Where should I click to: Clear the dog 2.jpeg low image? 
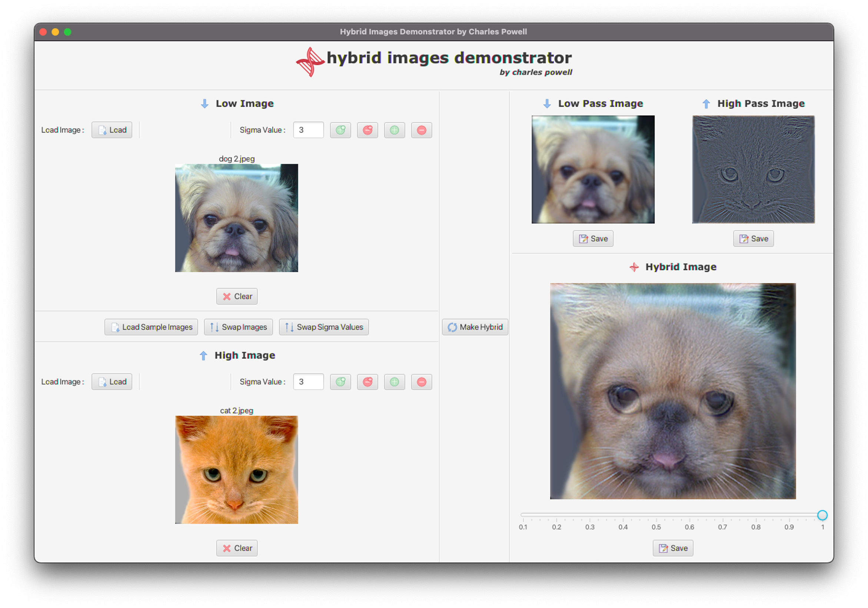[x=237, y=296]
